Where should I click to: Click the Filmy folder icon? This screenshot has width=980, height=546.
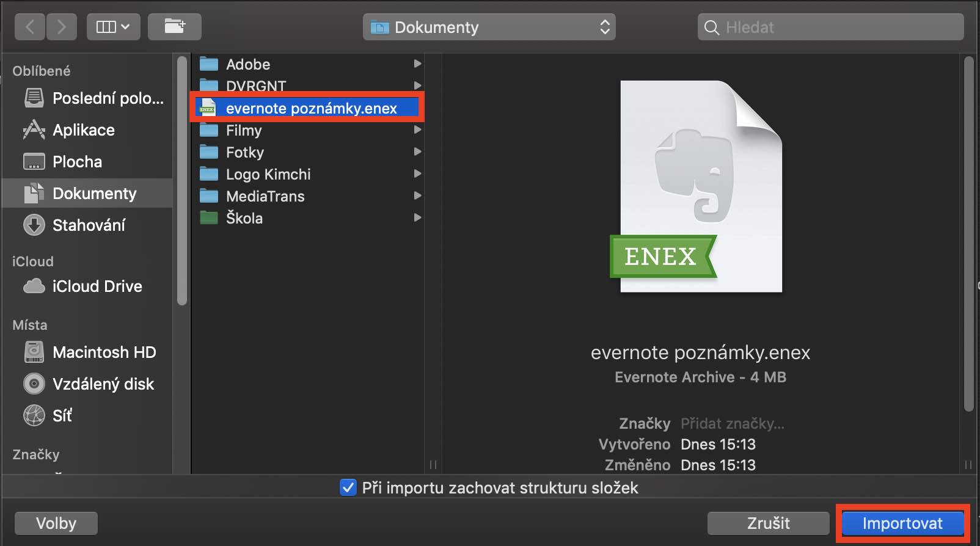[209, 129]
